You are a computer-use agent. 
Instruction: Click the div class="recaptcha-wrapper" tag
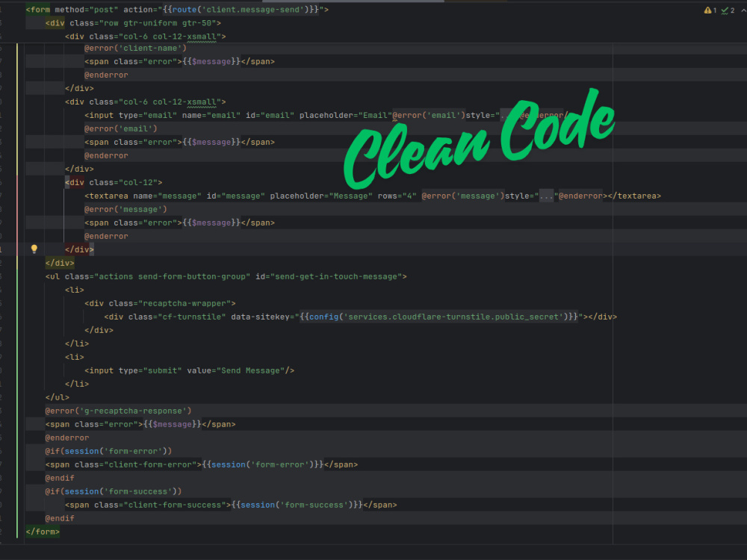pyautogui.click(x=160, y=303)
